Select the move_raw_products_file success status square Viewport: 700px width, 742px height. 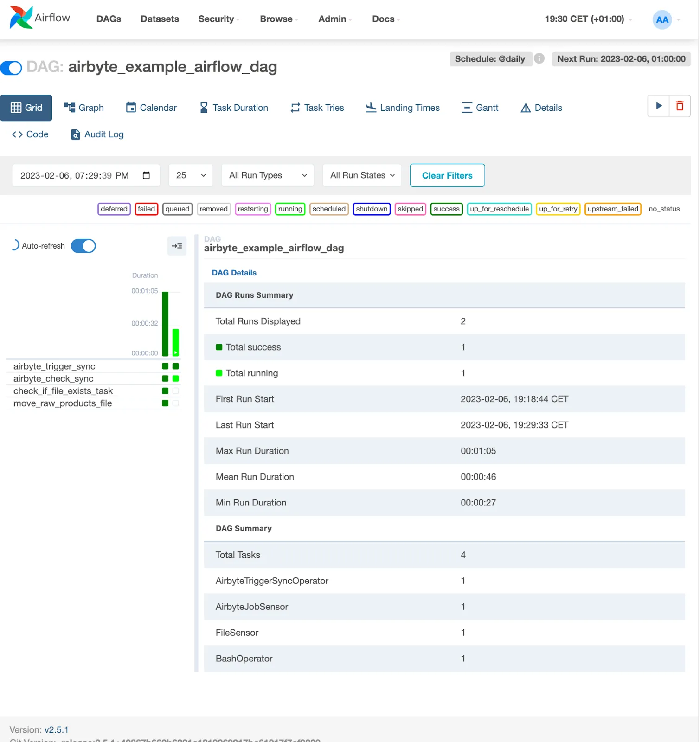pos(165,403)
